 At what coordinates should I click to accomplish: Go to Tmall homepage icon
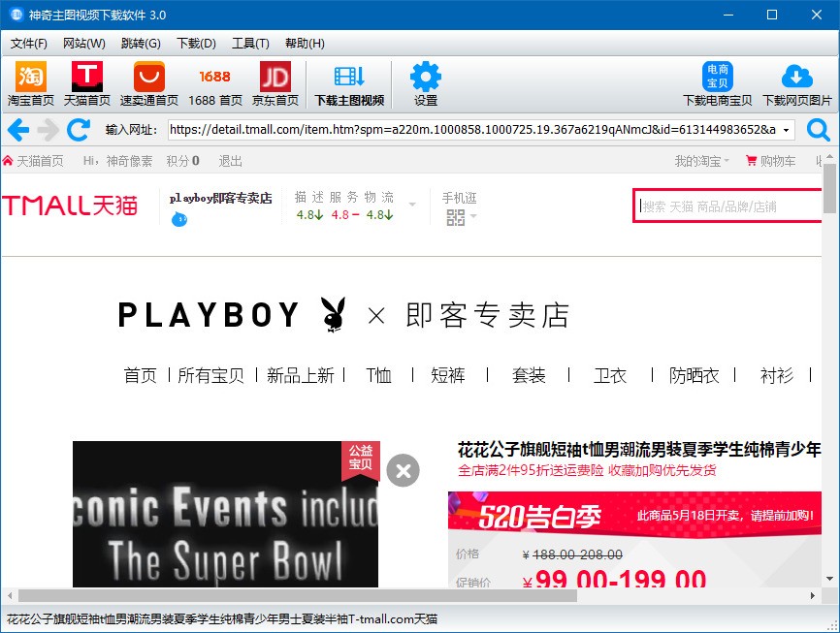tap(86, 78)
